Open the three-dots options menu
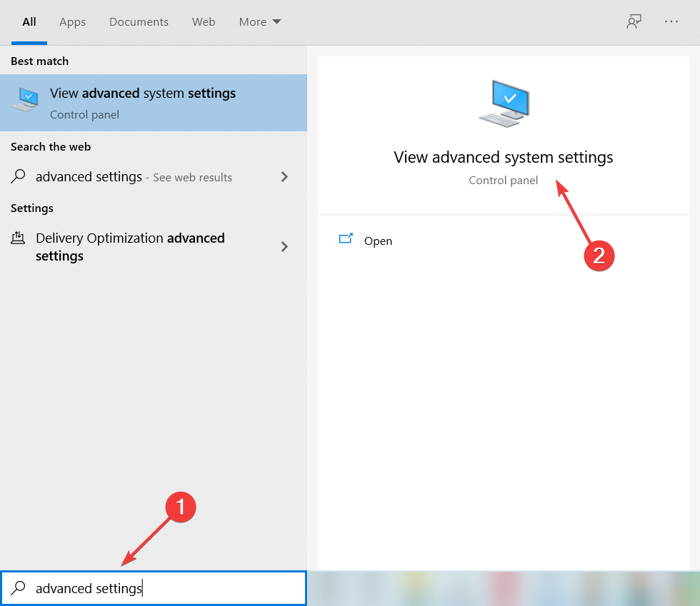Viewport: 700px width, 606px height. (671, 21)
